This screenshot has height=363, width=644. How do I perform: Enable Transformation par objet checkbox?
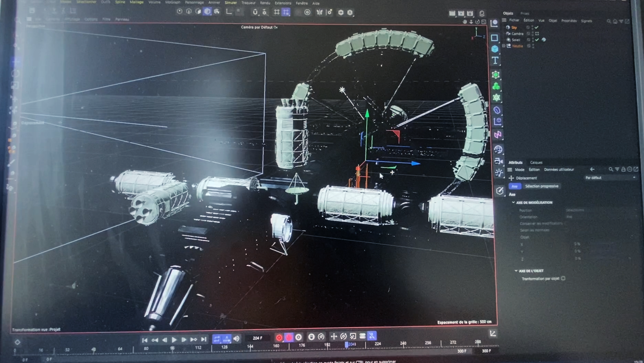563,278
